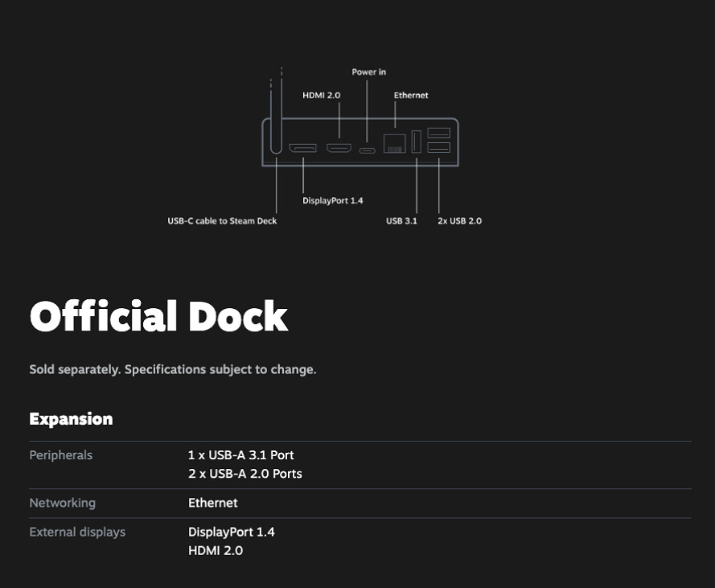Viewport: 715px width, 588px height.
Task: Click the Sold separately disclaimer text
Action: pos(172,369)
